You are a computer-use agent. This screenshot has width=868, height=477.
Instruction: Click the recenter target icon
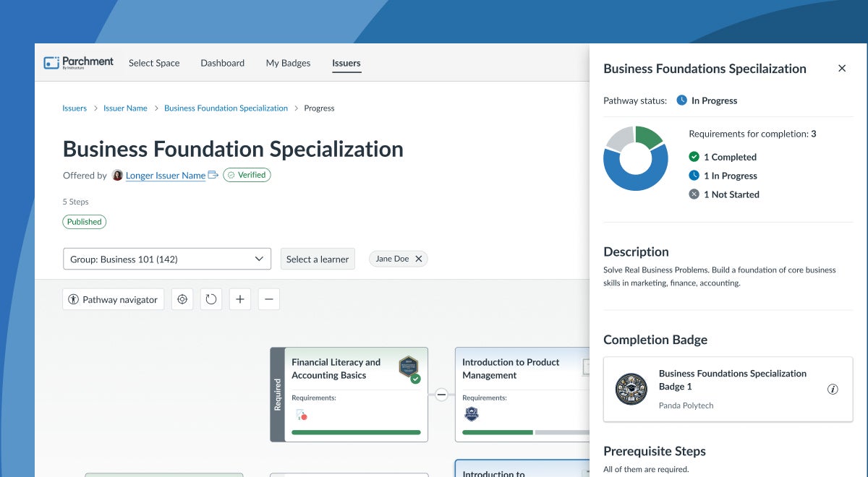pyautogui.click(x=182, y=299)
